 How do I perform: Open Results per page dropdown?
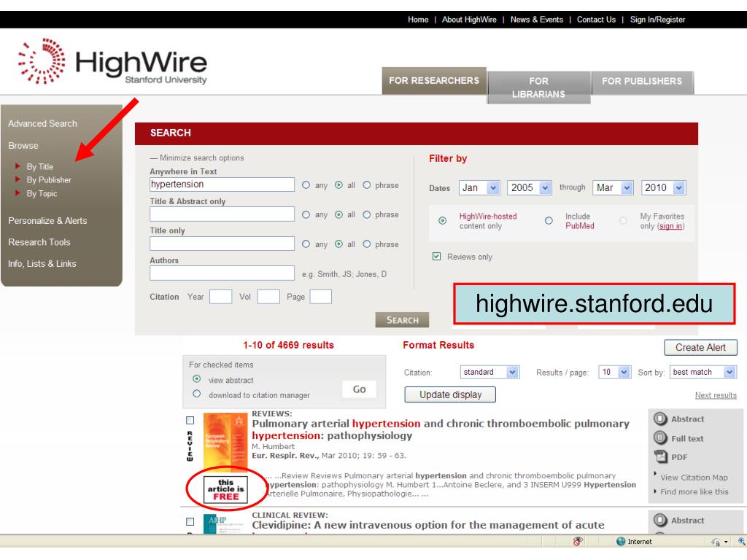tap(614, 372)
